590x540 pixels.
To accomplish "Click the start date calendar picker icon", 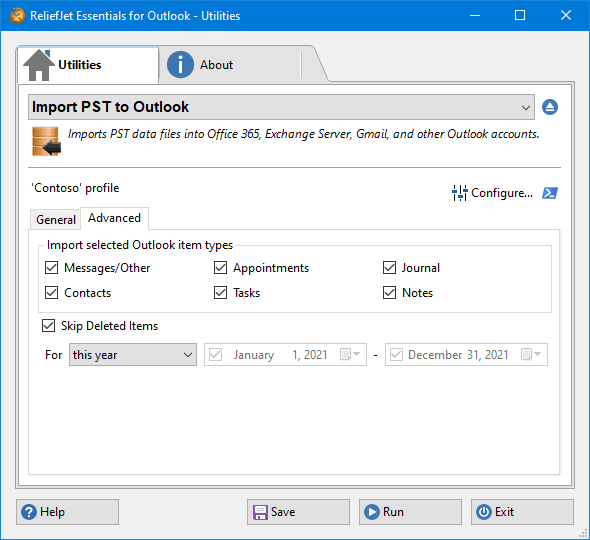I will [350, 354].
